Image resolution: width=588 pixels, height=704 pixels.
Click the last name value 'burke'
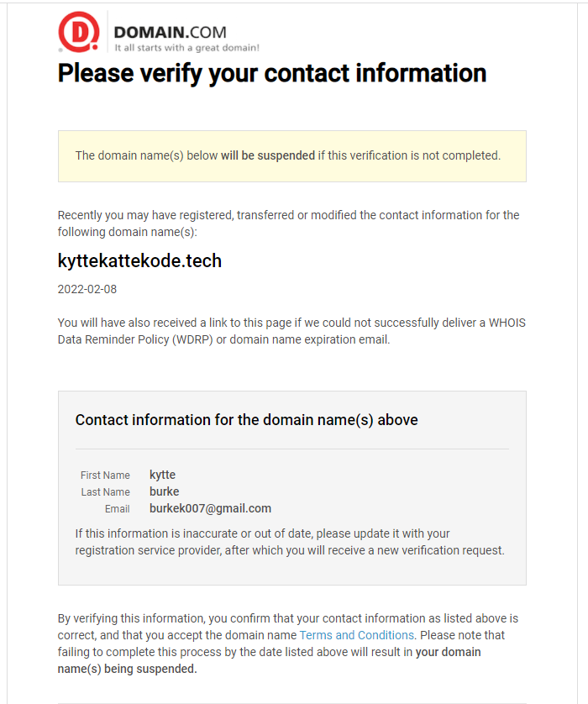click(x=165, y=491)
